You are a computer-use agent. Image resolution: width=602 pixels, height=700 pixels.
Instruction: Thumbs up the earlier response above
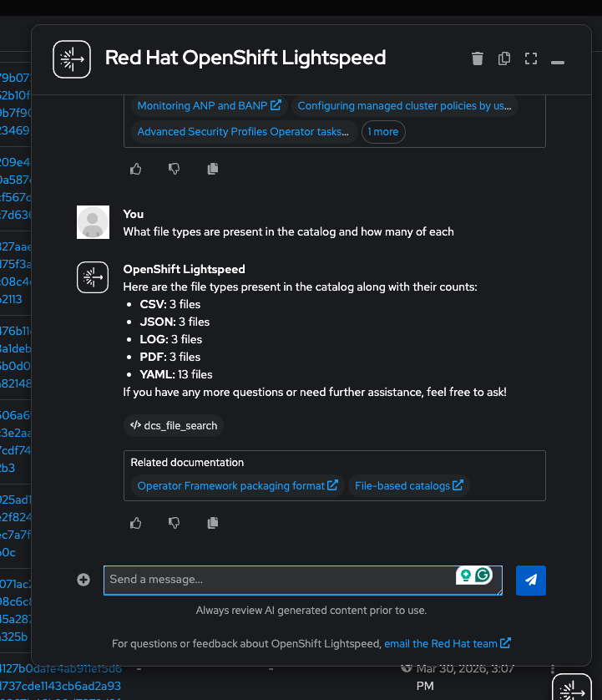135,169
